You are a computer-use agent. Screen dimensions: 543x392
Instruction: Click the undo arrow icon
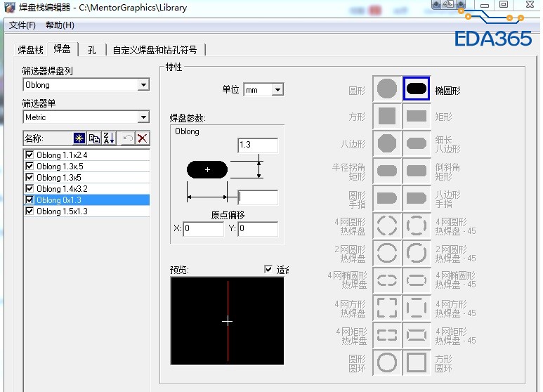point(128,138)
